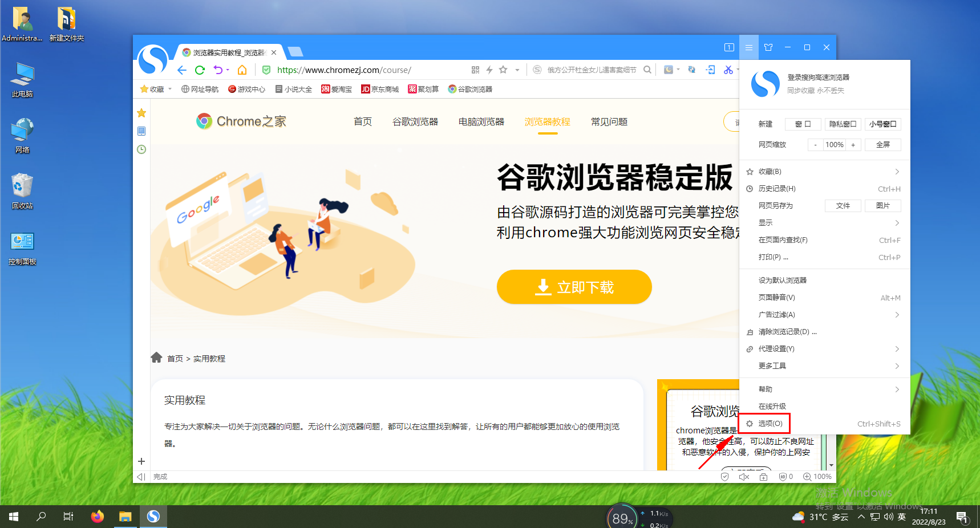The image size is (980, 528).
Task: Open Firefox from the taskbar
Action: (98, 517)
